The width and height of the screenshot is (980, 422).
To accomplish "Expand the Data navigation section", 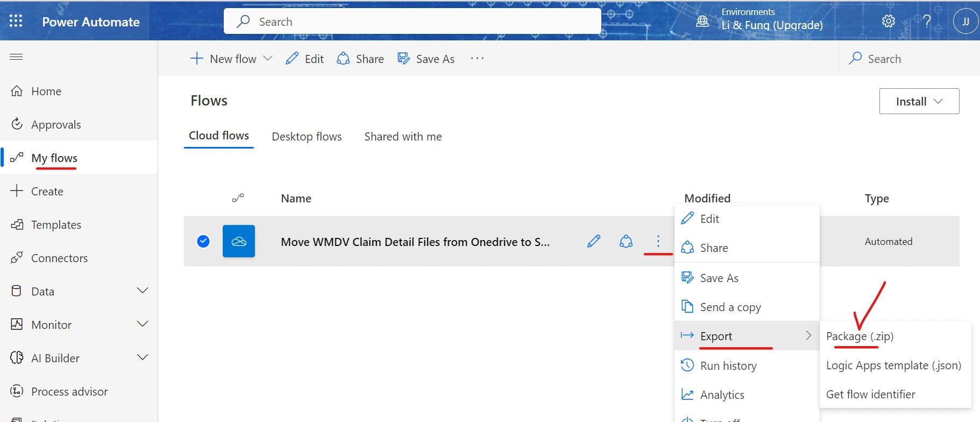I will (x=142, y=291).
